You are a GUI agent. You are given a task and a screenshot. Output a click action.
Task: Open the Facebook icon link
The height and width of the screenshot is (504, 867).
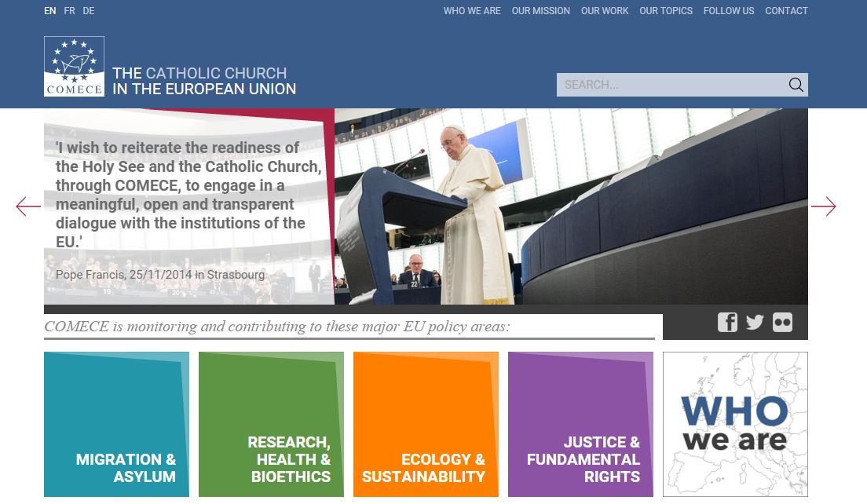727,322
